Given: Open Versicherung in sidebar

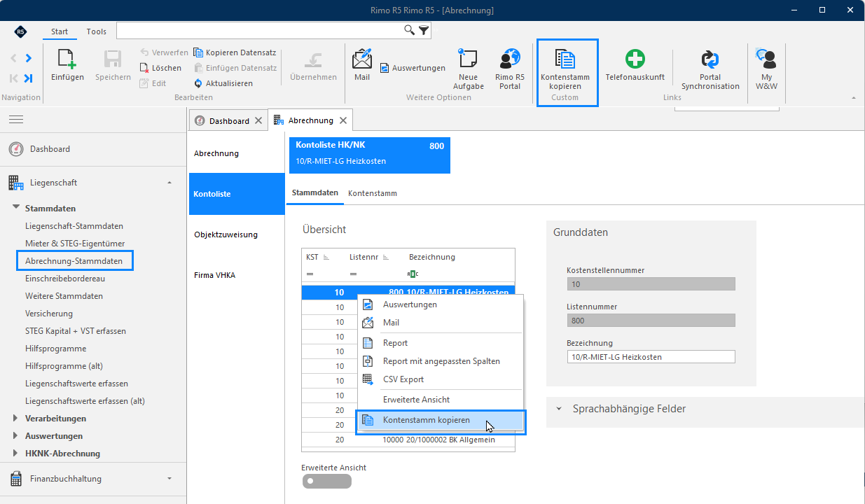Looking at the screenshot, I should 49,314.
